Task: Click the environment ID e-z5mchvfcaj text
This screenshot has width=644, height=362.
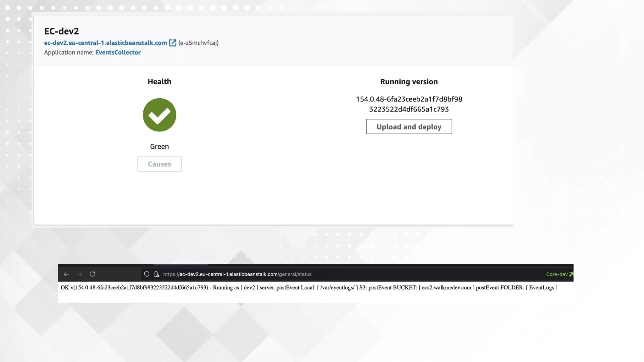Action: (198, 43)
